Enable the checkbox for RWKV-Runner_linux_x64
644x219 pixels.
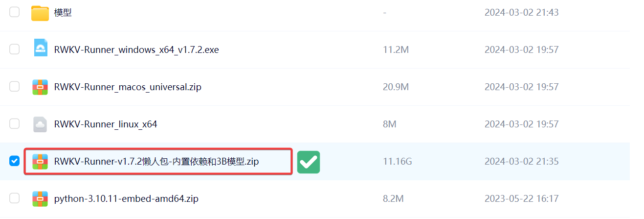[15, 123]
